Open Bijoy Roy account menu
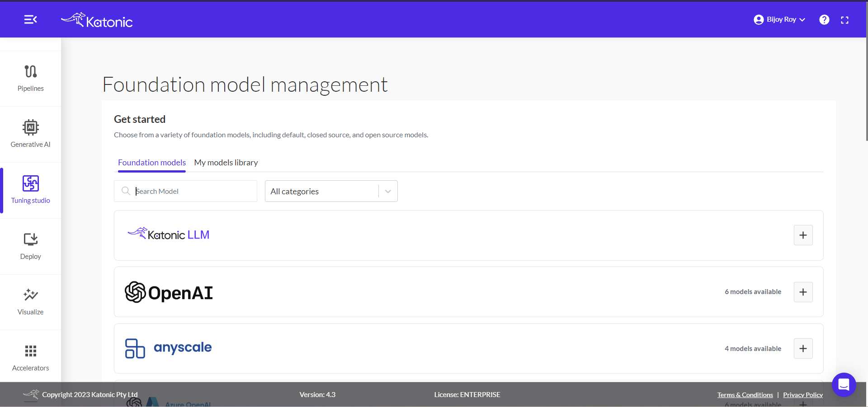Image resolution: width=868 pixels, height=407 pixels. click(x=780, y=19)
